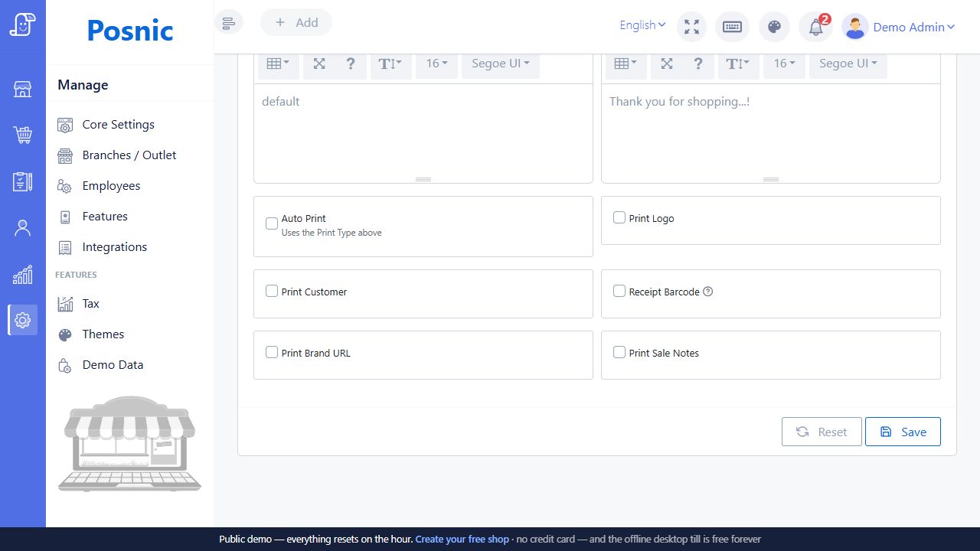The width and height of the screenshot is (980, 551).
Task: Check the Print Brand URL option
Action: 272,352
